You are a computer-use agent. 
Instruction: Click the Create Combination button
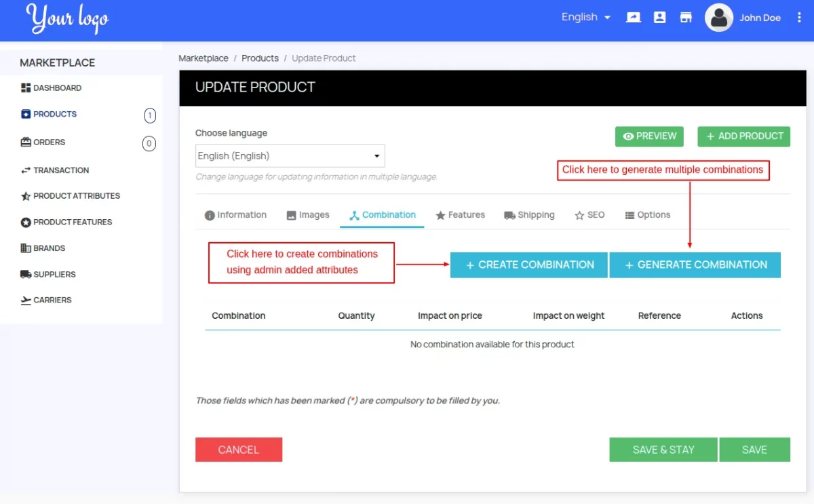pyautogui.click(x=529, y=265)
